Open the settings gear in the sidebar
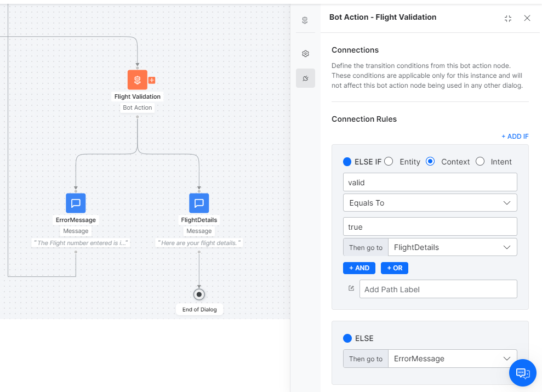Image resolution: width=542 pixels, height=392 pixels. (x=305, y=53)
